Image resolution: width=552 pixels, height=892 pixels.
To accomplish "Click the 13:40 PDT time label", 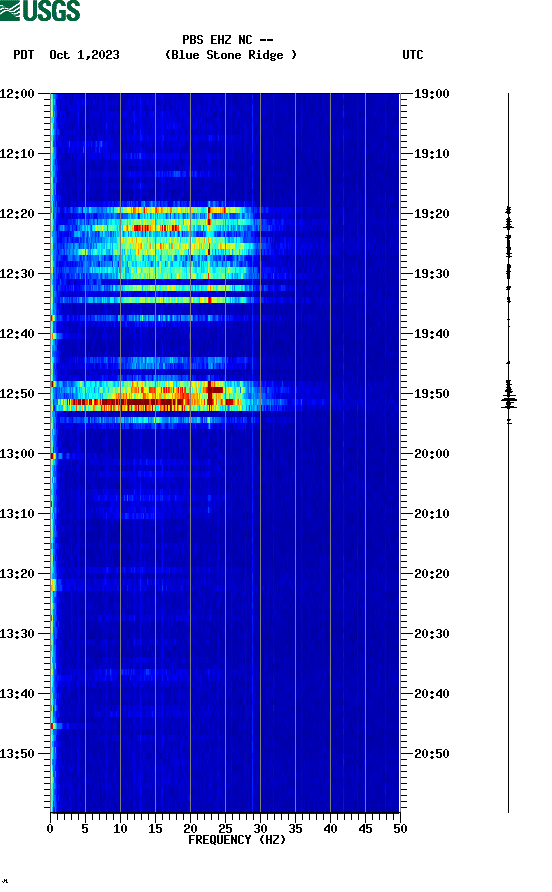I will click(17, 693).
